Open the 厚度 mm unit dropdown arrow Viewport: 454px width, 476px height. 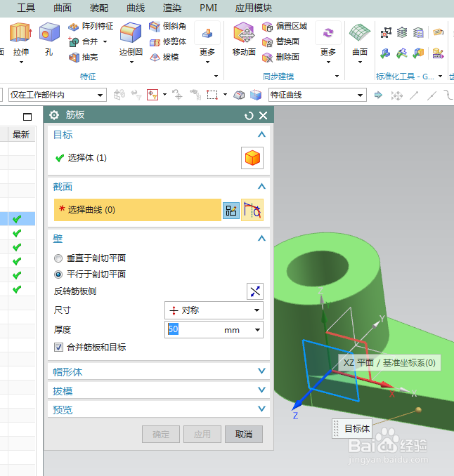point(257,330)
